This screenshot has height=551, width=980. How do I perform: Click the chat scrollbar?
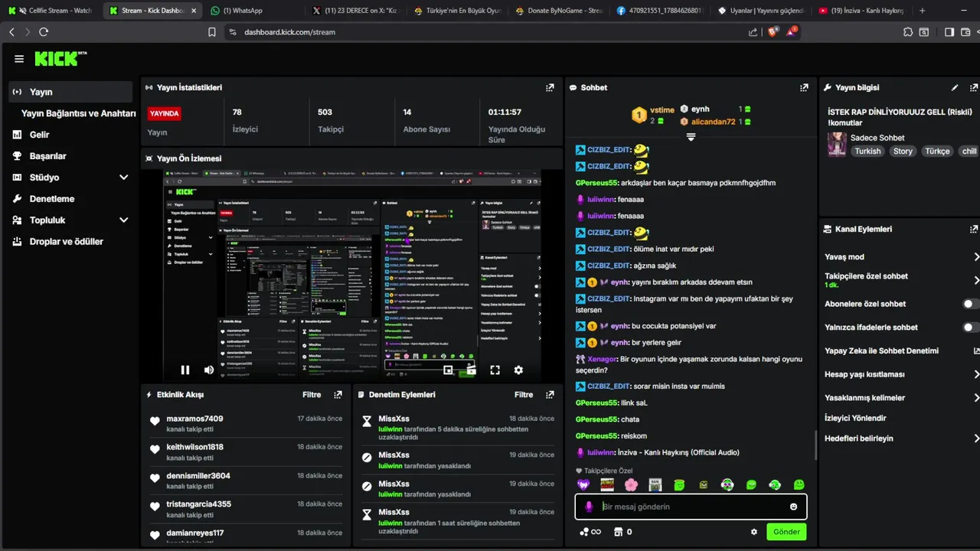click(x=815, y=446)
